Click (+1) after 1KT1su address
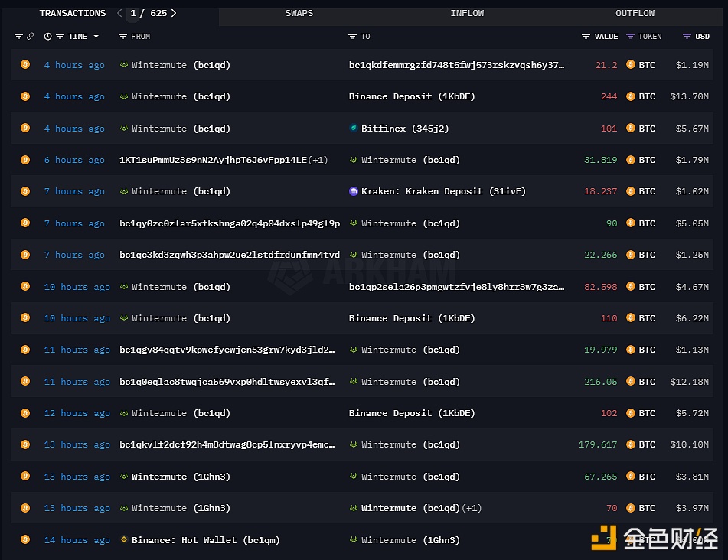Viewport: 728px width, 560px height. [x=318, y=160]
